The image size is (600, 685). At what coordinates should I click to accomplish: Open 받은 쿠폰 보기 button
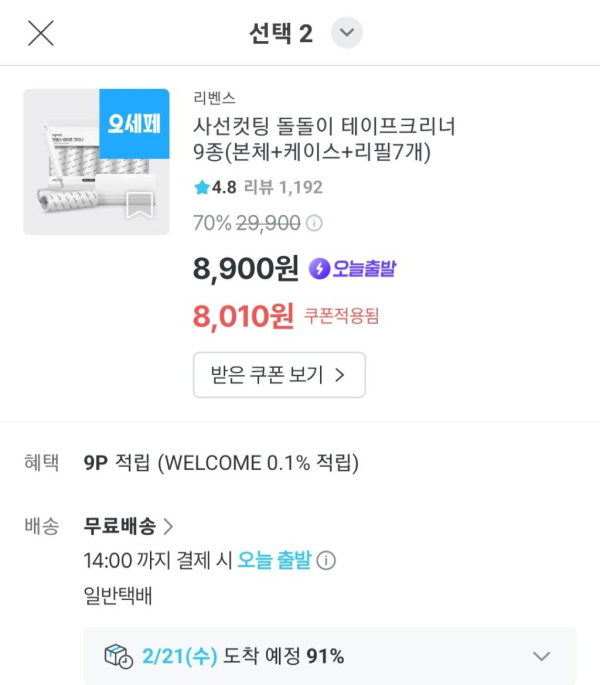click(x=279, y=375)
